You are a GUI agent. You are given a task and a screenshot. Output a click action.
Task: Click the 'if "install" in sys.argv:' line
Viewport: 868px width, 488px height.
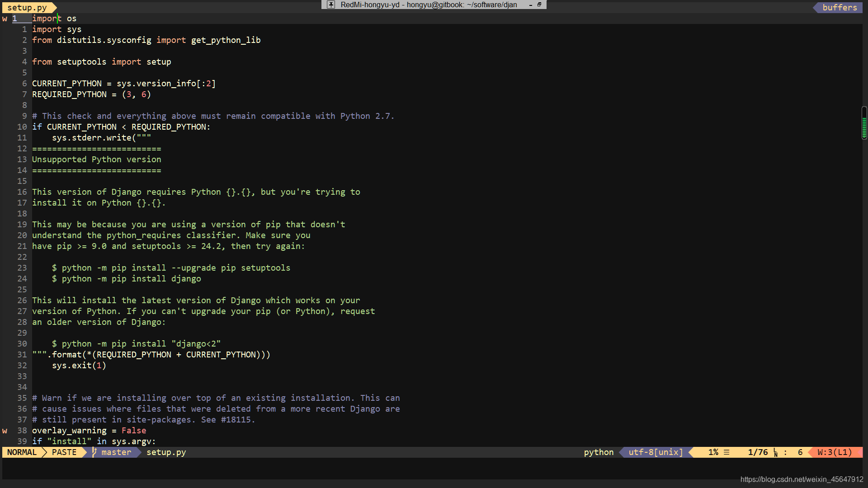94,441
